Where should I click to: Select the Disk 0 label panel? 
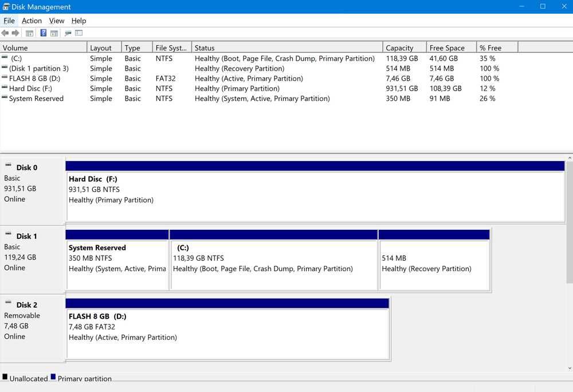coord(33,191)
